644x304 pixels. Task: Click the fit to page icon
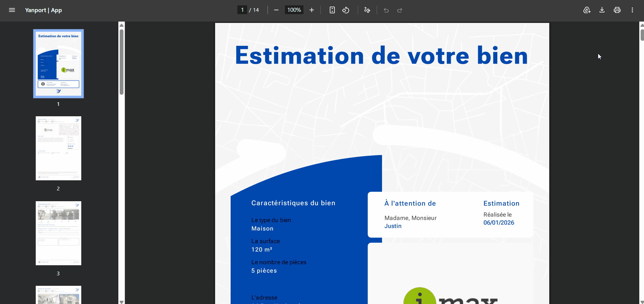332,10
